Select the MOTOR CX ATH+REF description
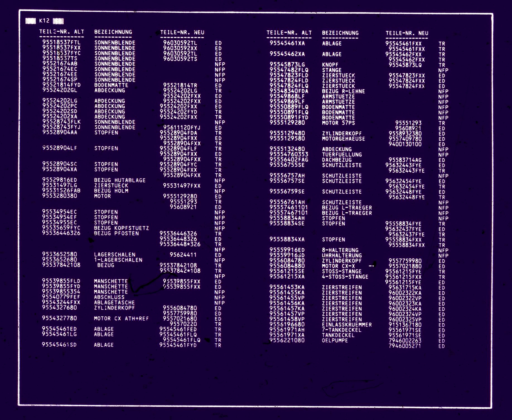This screenshot has height=420, width=512. (x=121, y=318)
